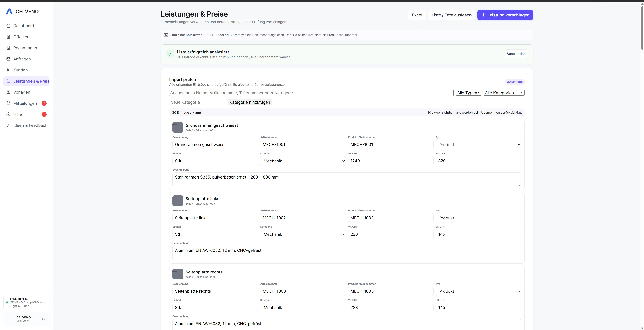The height and width of the screenshot is (330, 644).
Task: Click the Leistungen & Preise sliders icon
Action: (x=9, y=81)
